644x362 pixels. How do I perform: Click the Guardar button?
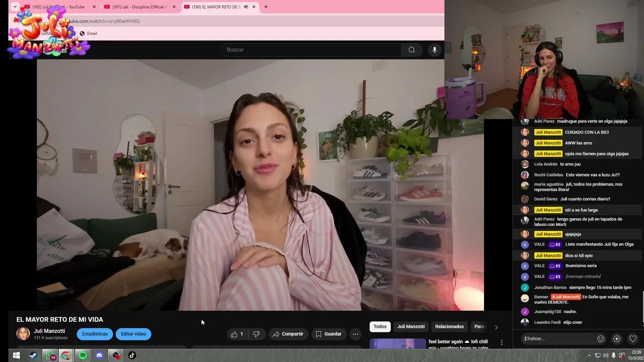(x=329, y=334)
